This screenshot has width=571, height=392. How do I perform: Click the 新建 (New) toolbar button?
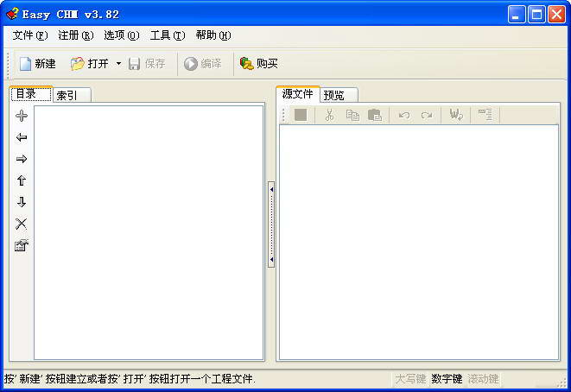coord(37,64)
